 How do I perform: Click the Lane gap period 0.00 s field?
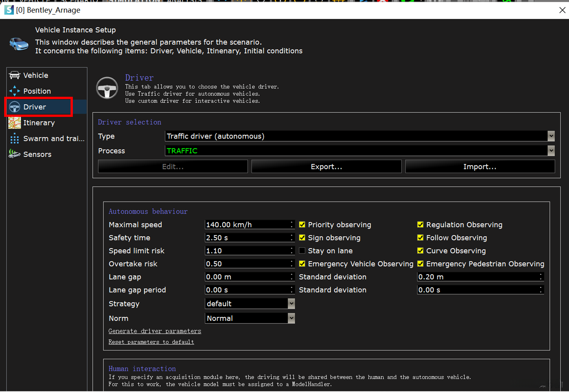[250, 290]
